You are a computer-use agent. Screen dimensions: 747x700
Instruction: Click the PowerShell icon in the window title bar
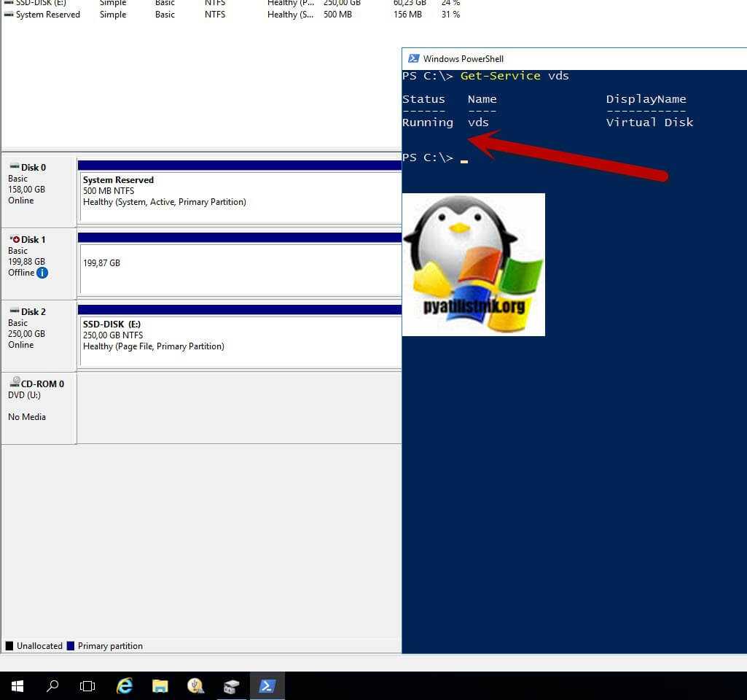[x=414, y=58]
